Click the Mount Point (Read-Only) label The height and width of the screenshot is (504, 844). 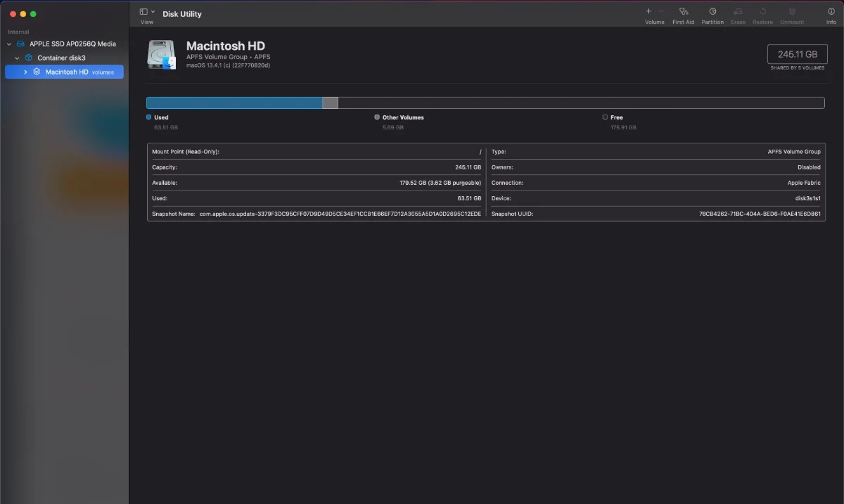coord(186,152)
